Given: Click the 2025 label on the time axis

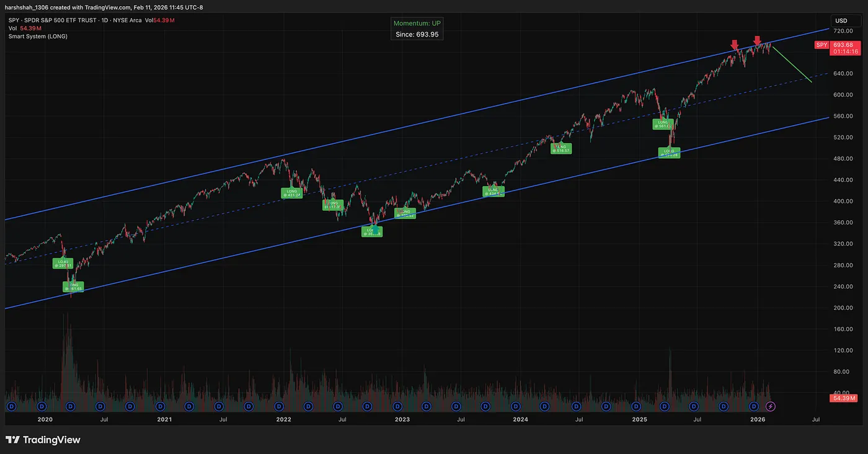Looking at the screenshot, I should [640, 420].
